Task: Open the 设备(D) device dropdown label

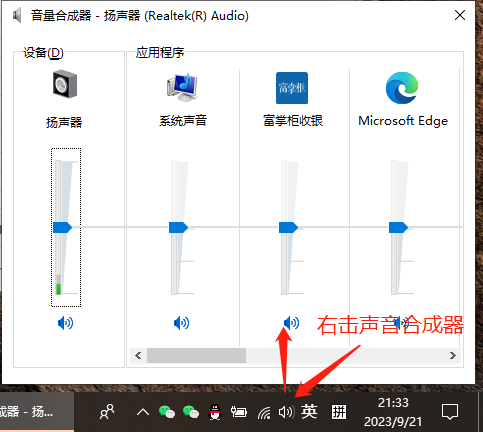Action: point(43,53)
